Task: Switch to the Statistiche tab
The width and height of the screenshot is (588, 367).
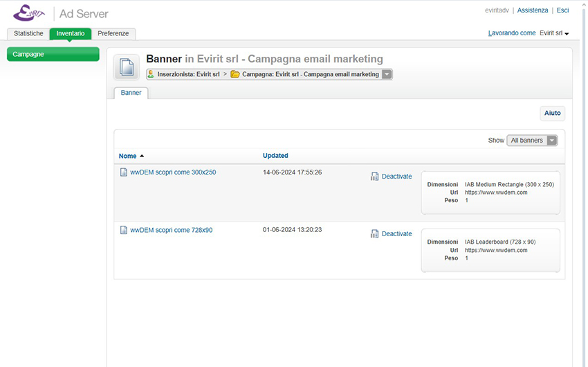Action: pos(28,33)
